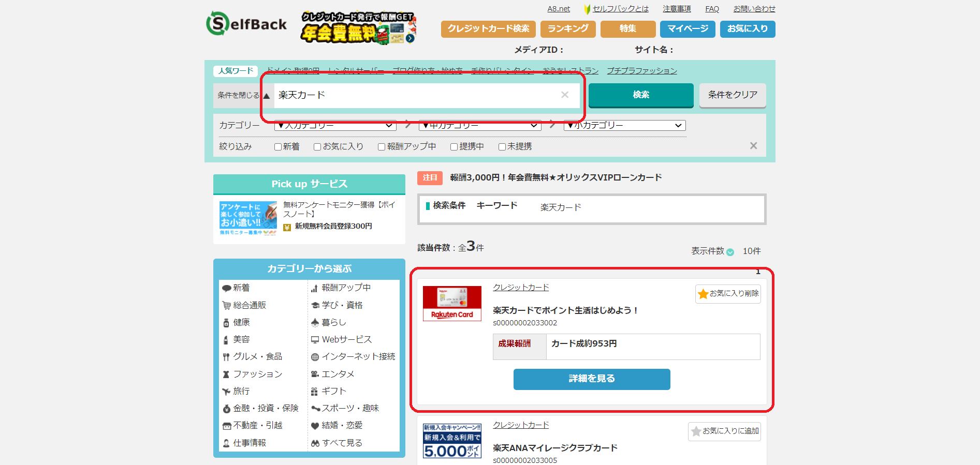Open the A8.net link
980x465 pixels.
[x=559, y=9]
